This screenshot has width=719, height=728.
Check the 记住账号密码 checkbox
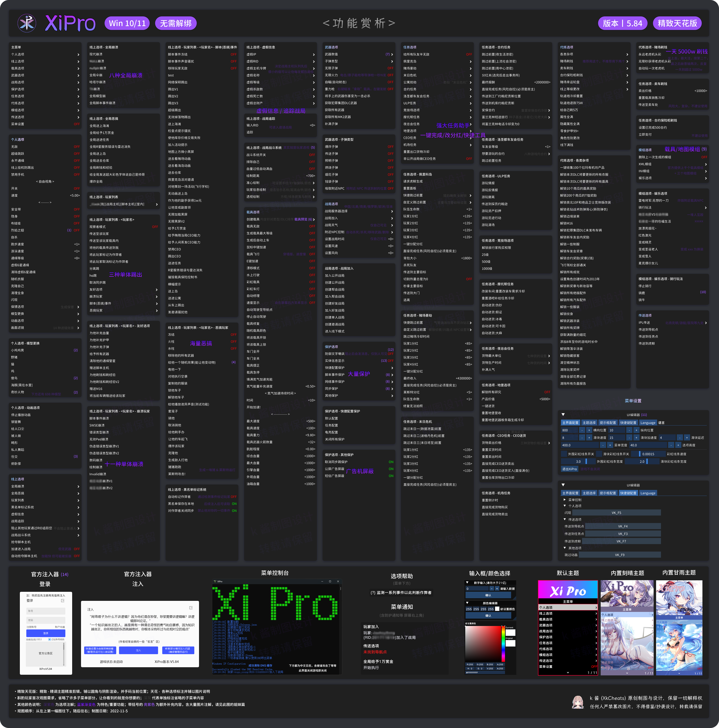pos(49,640)
